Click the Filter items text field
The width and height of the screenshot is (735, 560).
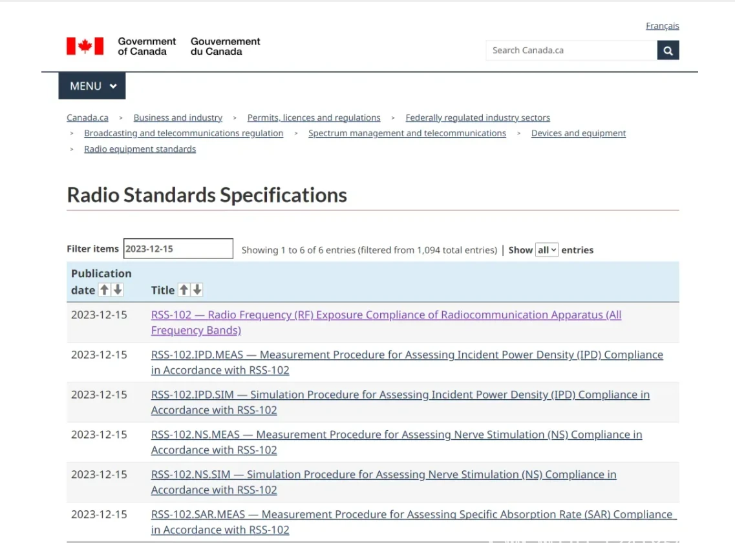(x=178, y=249)
